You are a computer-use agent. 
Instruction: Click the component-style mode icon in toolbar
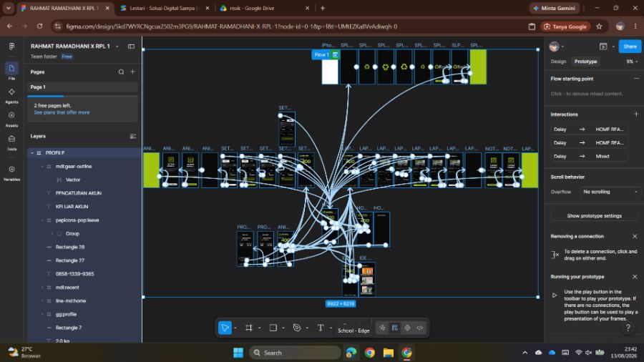(x=407, y=328)
